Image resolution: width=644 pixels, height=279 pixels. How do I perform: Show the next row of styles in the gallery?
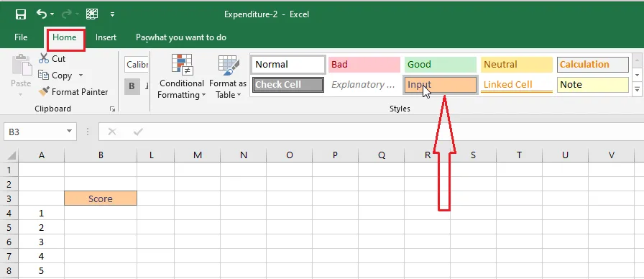638,76
